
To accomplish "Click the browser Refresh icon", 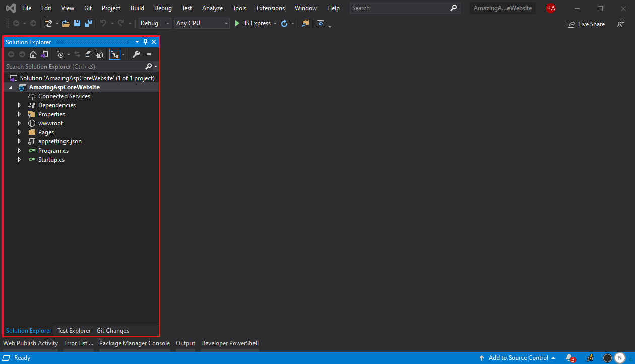I will pos(284,23).
